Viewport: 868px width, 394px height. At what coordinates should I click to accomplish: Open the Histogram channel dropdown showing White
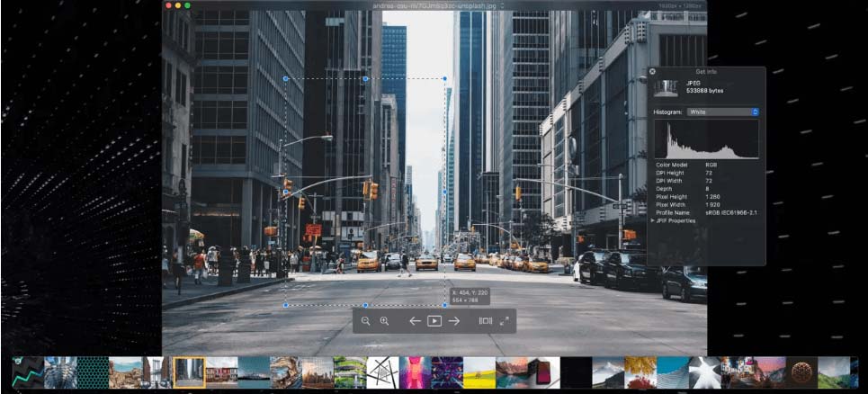coord(722,112)
